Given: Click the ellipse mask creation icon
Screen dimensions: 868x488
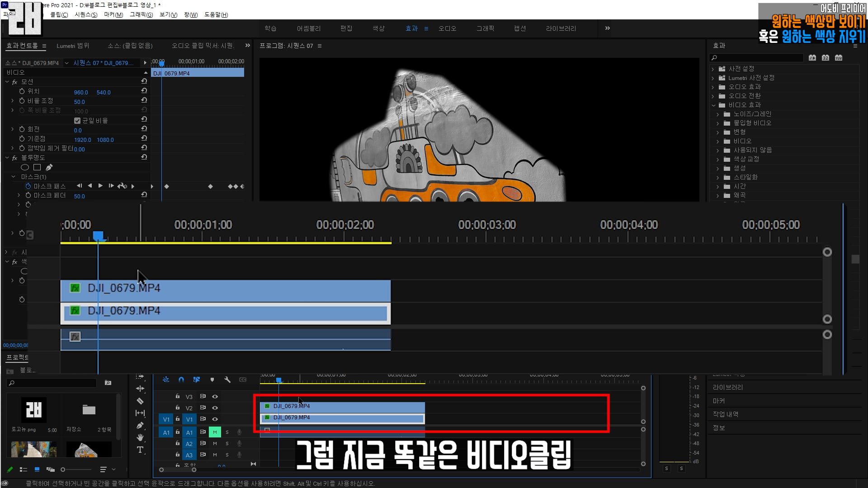Looking at the screenshot, I should click(x=25, y=167).
